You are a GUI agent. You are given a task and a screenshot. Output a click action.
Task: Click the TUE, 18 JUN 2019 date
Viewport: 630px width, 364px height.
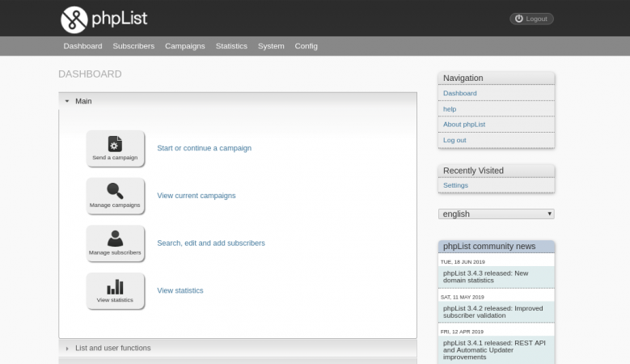463,262
